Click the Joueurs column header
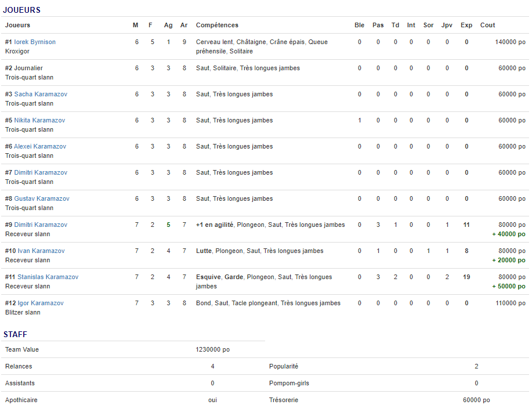This screenshot has width=532, height=412. pyautogui.click(x=17, y=25)
